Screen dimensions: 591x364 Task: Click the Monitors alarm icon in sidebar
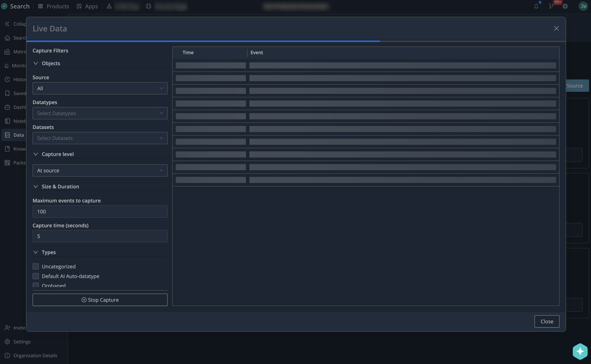click(x=7, y=66)
